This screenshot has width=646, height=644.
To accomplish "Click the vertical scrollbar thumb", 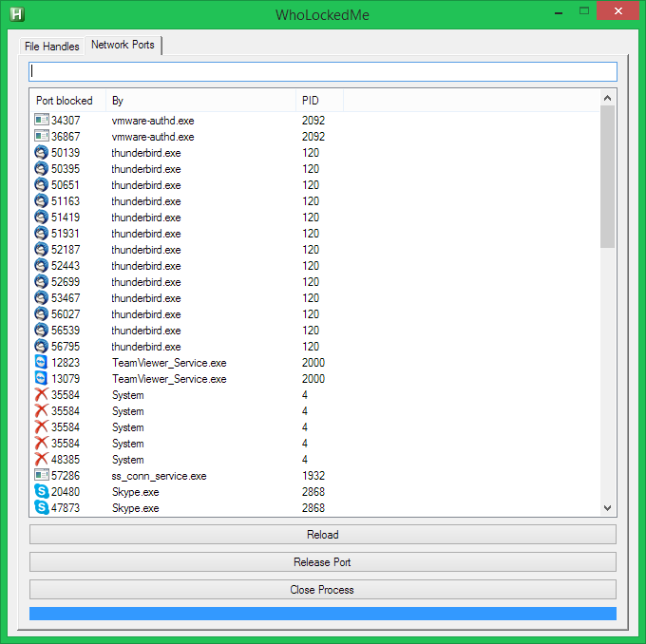I will [607, 177].
